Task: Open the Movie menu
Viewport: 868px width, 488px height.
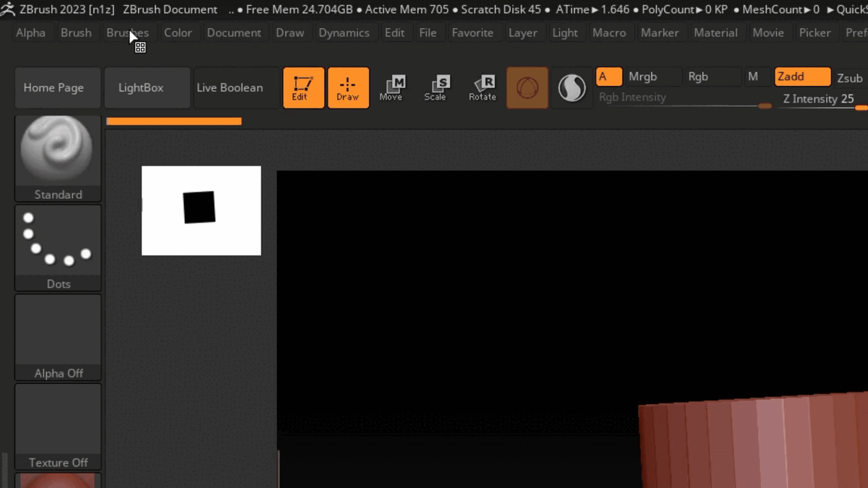Action: coord(768,33)
